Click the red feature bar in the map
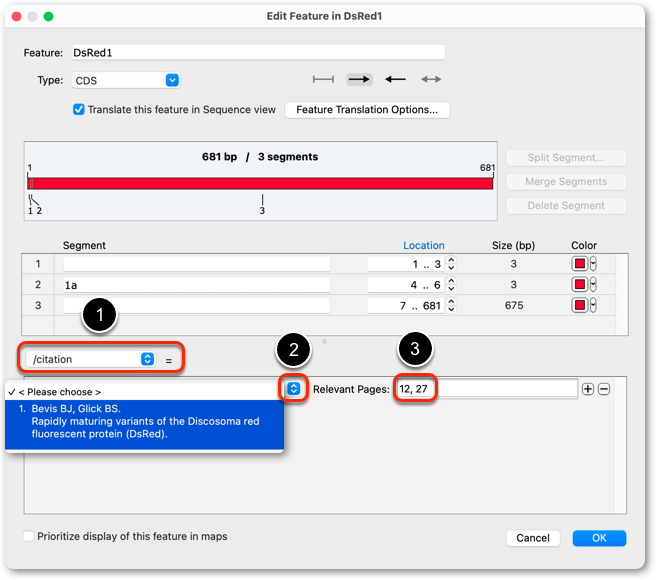 (x=260, y=183)
